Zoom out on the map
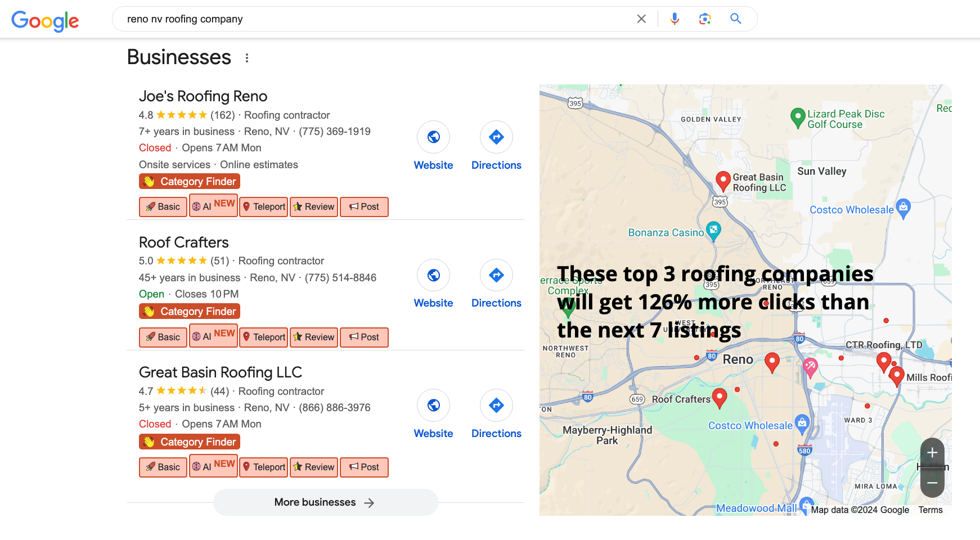 (932, 483)
